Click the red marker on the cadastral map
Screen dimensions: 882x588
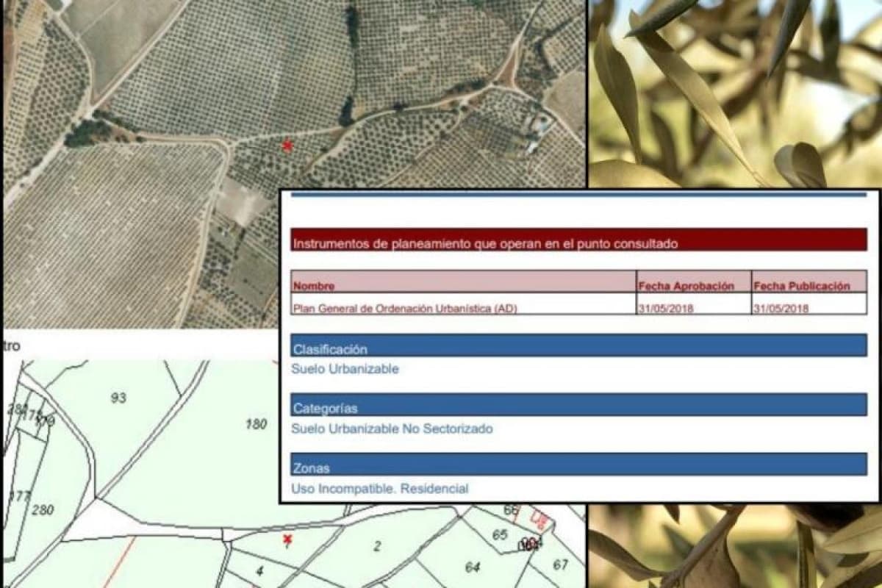[x=287, y=540]
